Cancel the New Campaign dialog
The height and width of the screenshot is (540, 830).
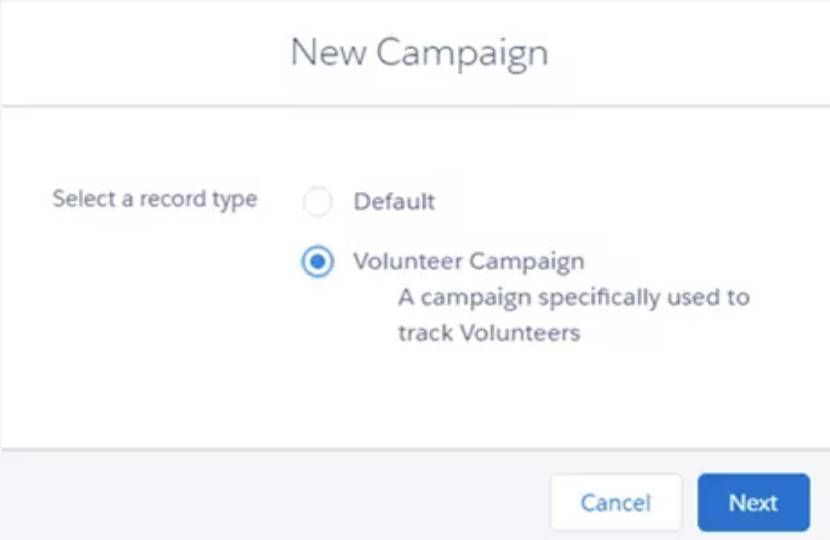coord(616,502)
